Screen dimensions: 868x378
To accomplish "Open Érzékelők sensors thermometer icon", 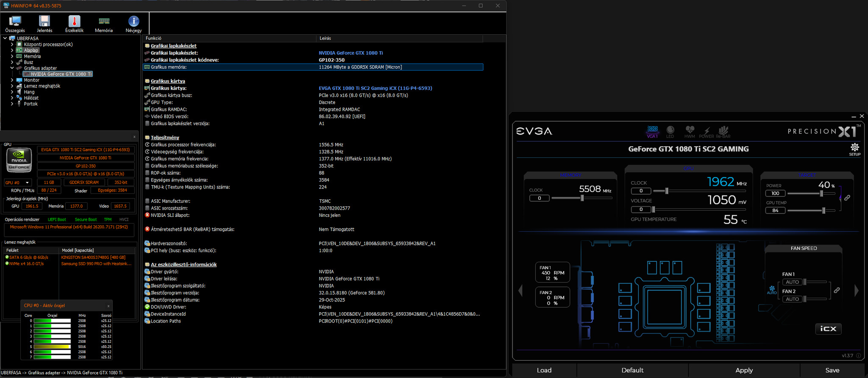I will [x=74, y=23].
